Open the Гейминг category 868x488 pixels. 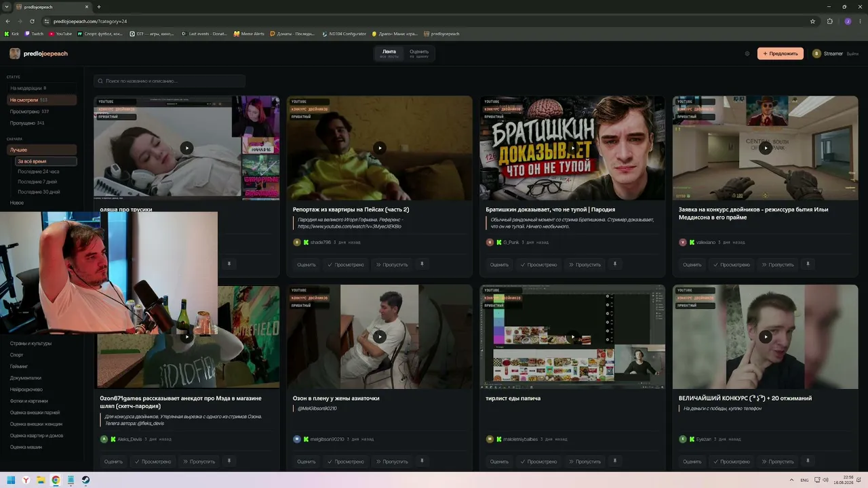[x=19, y=366]
